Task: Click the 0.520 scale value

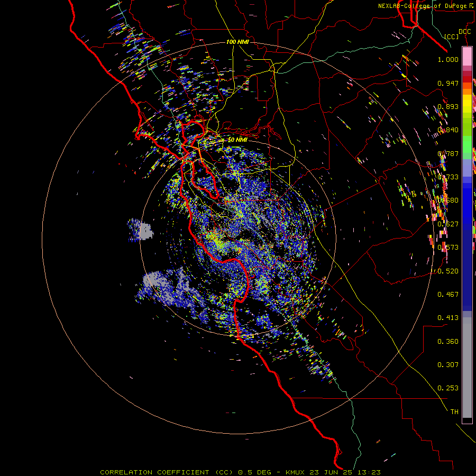Action: click(448, 271)
